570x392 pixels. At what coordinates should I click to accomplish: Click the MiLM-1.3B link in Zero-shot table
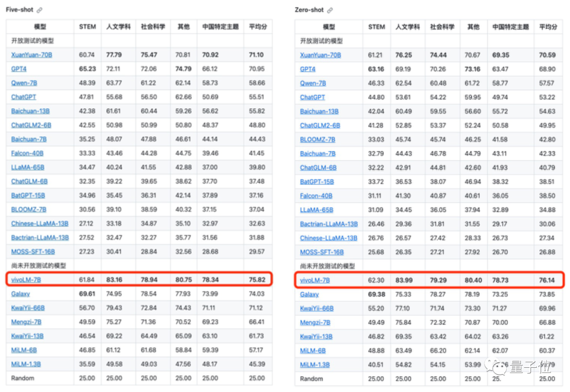[x=314, y=364]
